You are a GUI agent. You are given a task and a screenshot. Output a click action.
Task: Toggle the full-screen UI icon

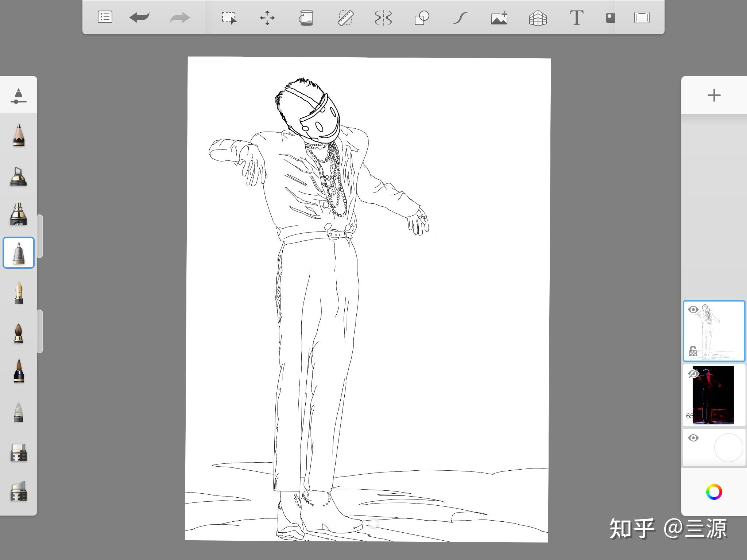click(x=642, y=17)
